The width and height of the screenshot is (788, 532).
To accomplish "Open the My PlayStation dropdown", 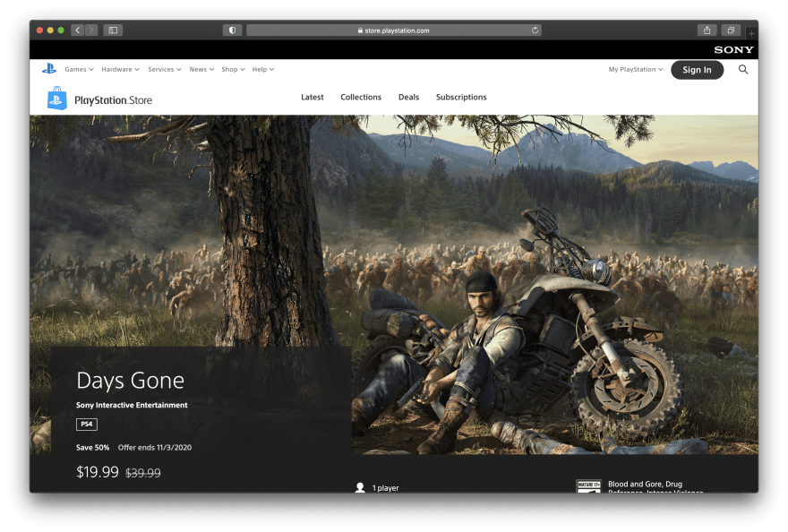I will click(636, 69).
